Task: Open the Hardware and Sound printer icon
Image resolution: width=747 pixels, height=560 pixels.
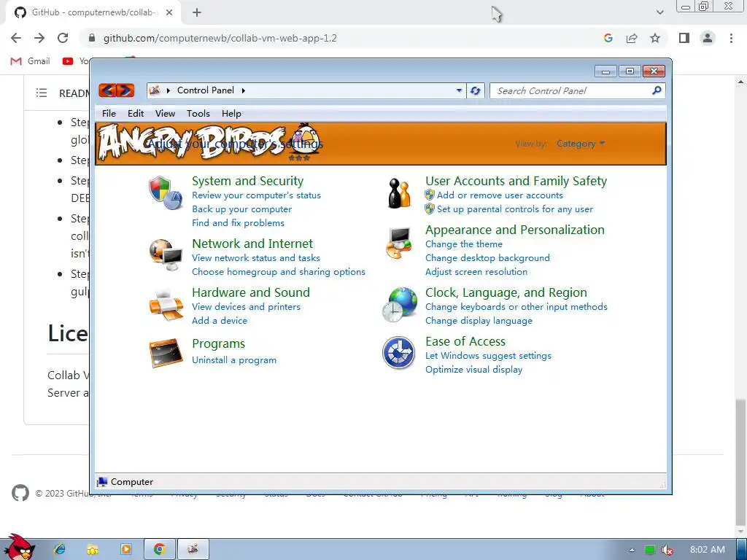Action: pyautogui.click(x=166, y=305)
